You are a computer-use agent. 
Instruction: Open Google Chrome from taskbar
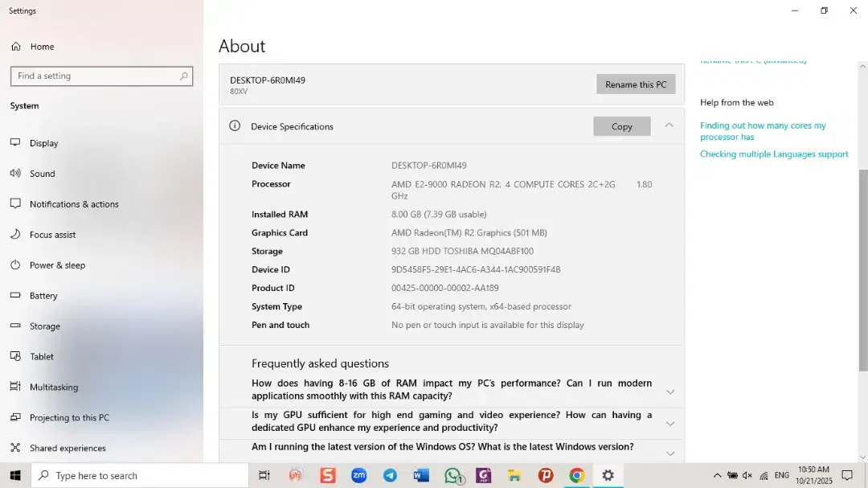pyautogui.click(x=576, y=476)
